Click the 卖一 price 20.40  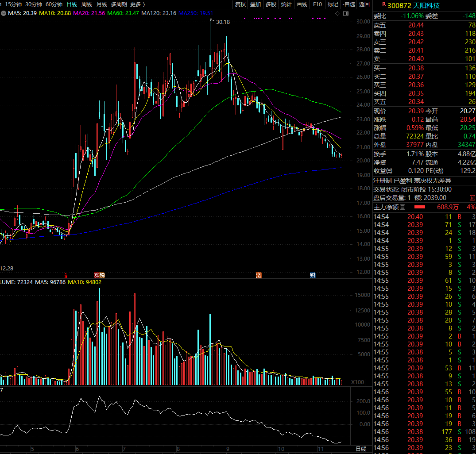[x=416, y=59]
